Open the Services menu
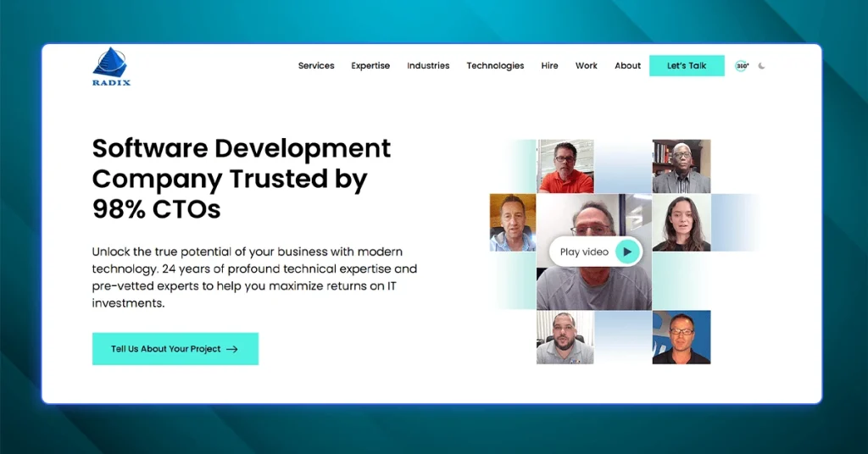 coord(316,66)
